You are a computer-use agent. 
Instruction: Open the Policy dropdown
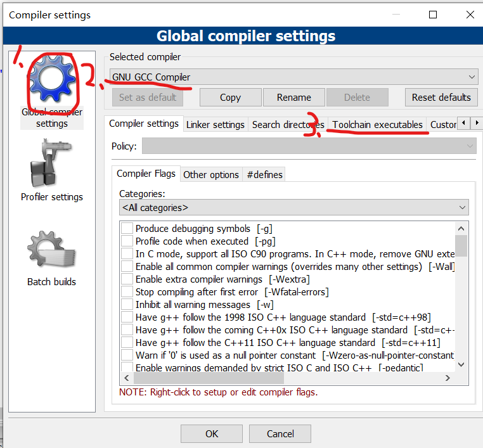[309, 146]
